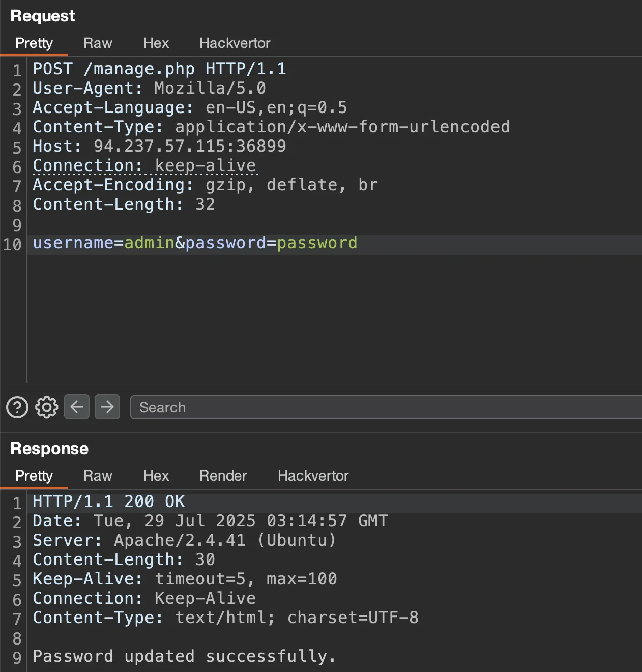The image size is (642, 672).
Task: Switch to the Response Hex tab
Action: (x=156, y=476)
